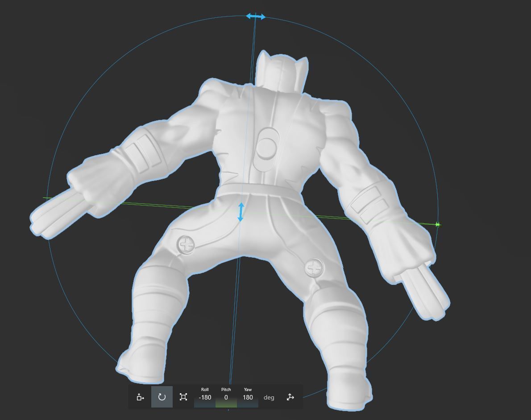This screenshot has width=531, height=420.
Task: Select the Move tool icon
Action: [140, 397]
